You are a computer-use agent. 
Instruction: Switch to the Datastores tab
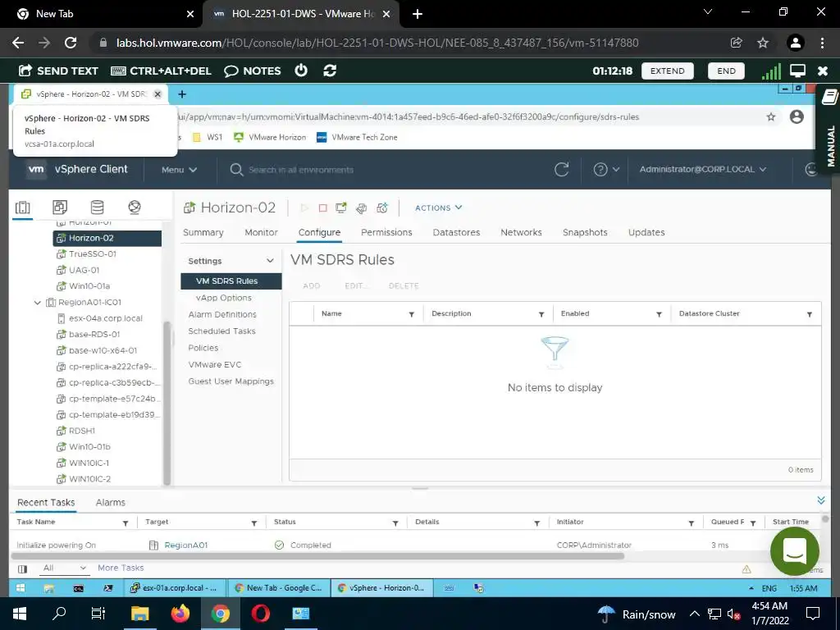[x=456, y=232]
